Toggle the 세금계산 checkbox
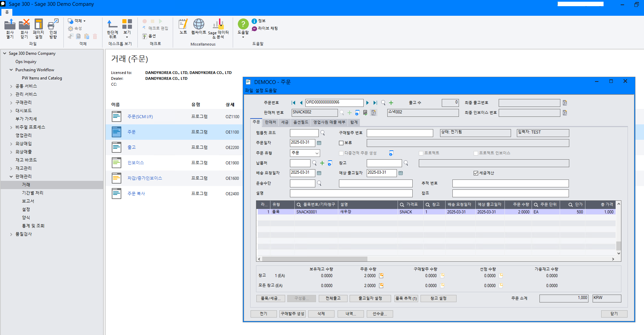 click(x=476, y=173)
